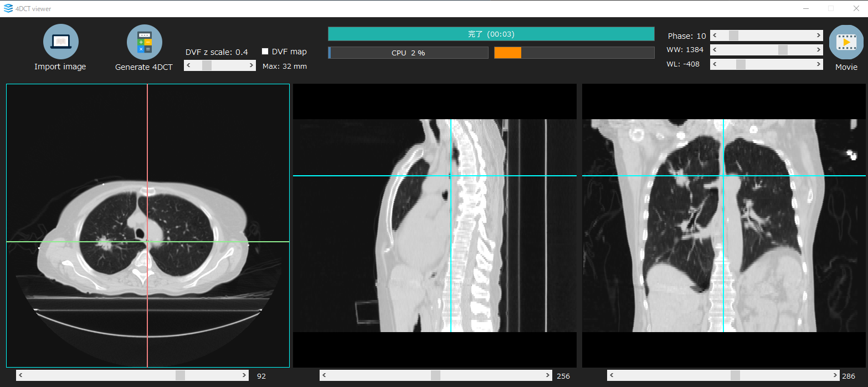The height and width of the screenshot is (387, 868).
Task: Click the Phase slider thumb
Action: tap(733, 35)
